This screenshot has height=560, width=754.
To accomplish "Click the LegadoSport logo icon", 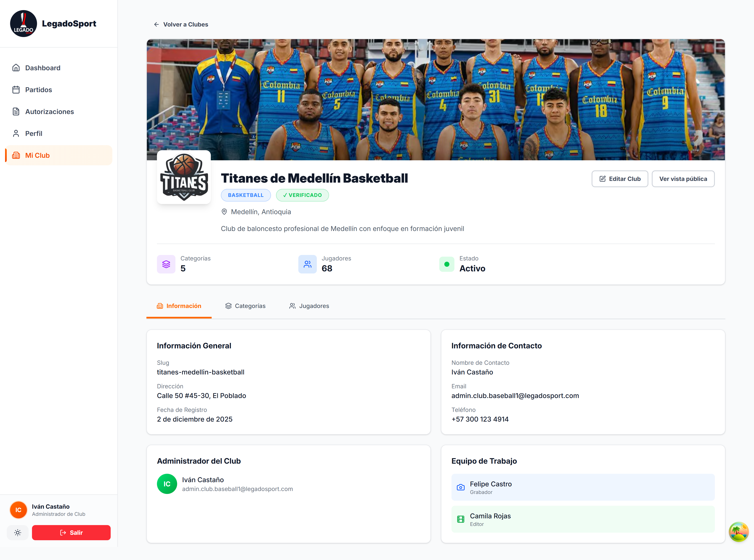I will click(x=23, y=23).
